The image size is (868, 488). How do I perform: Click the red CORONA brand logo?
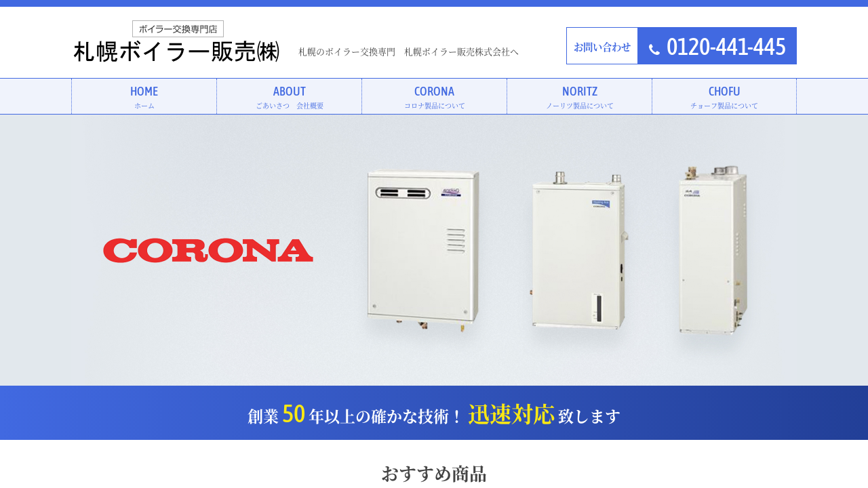point(208,250)
